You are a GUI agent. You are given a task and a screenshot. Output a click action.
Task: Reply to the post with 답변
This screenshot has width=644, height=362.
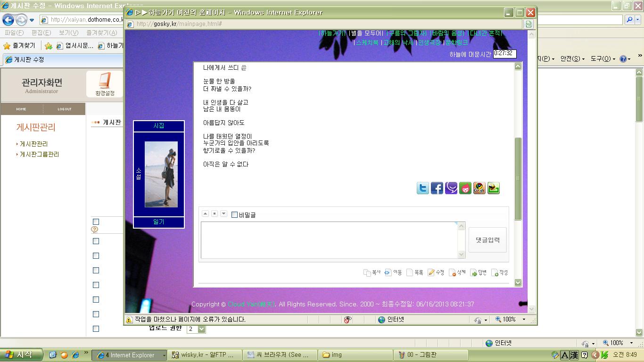(479, 272)
